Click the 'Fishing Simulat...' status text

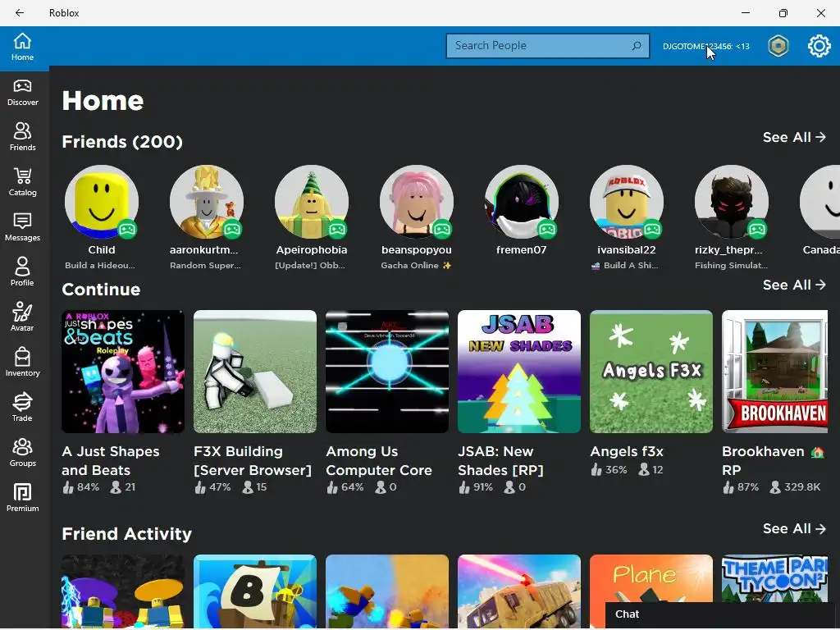[731, 265]
